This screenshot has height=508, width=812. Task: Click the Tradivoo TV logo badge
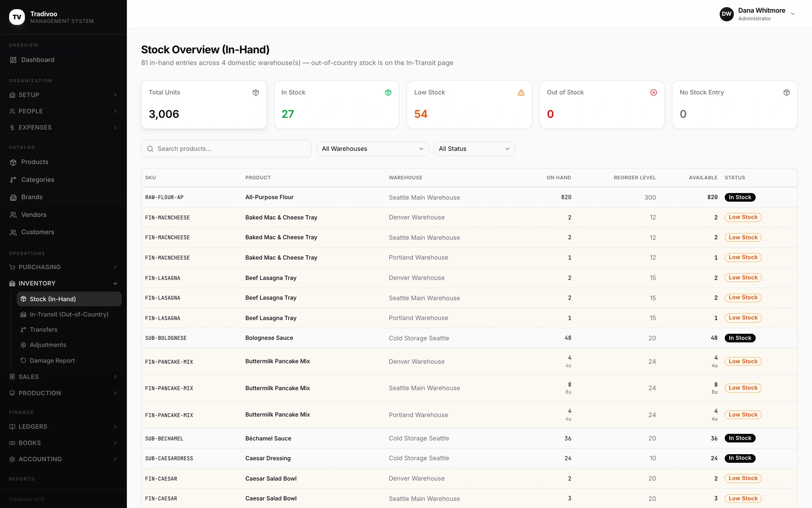(x=17, y=17)
